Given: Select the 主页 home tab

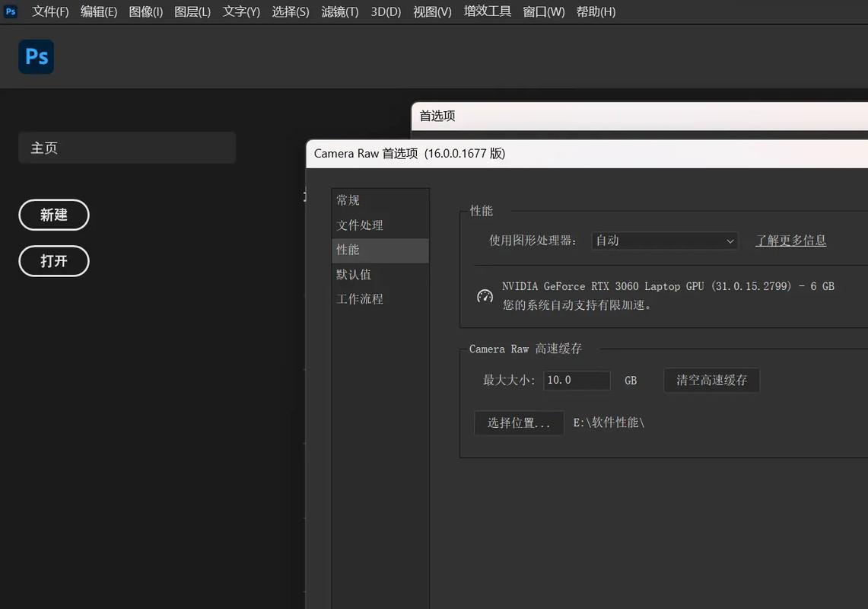Looking at the screenshot, I should 127,148.
